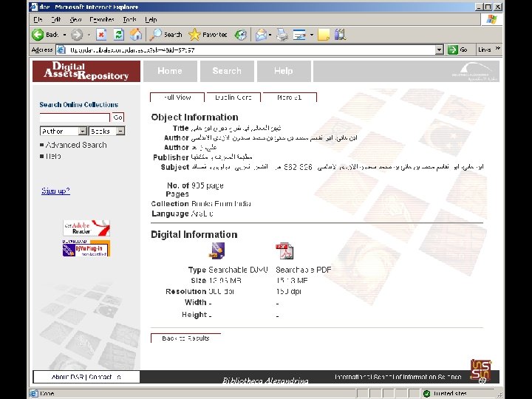
Task: Open the Favorites menu
Action: point(102,20)
